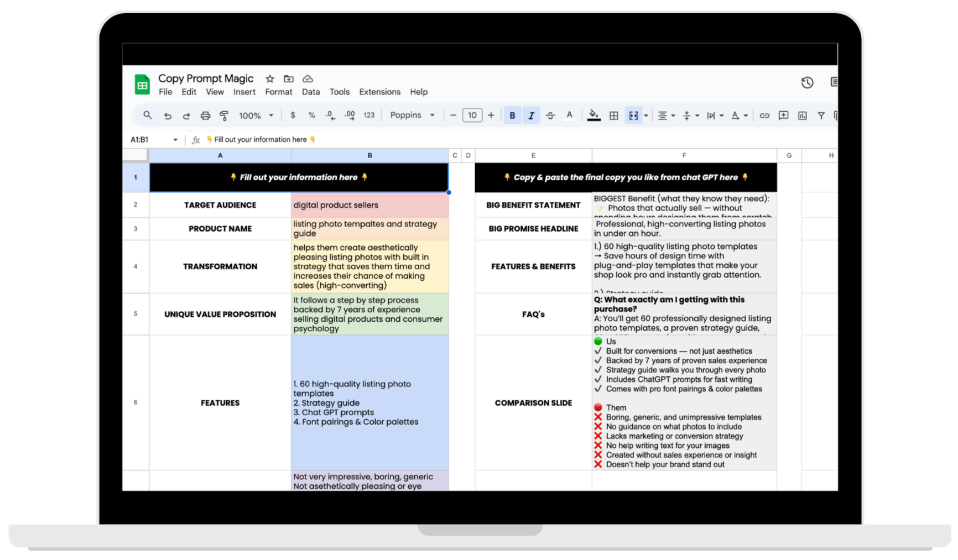Open text rotation dropdown

click(739, 116)
